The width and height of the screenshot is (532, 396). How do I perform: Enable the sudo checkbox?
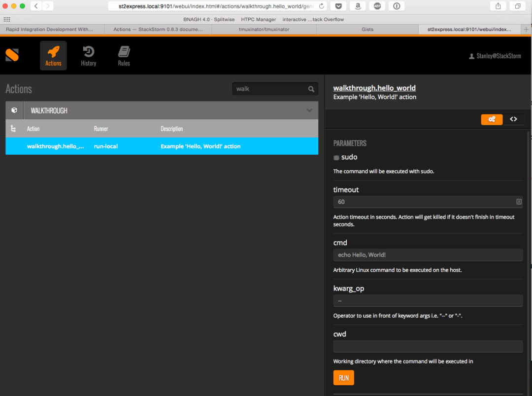click(x=336, y=158)
